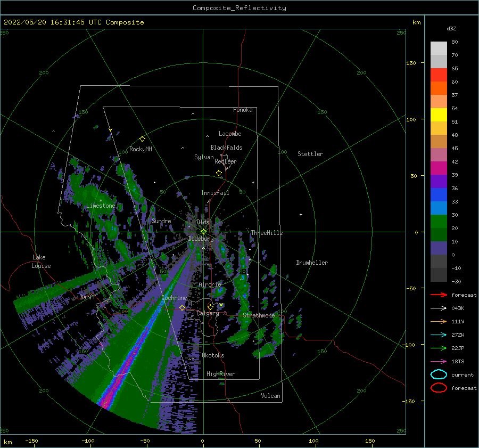
Task: Click the 150 km tick on right axis
Action: pos(411,63)
